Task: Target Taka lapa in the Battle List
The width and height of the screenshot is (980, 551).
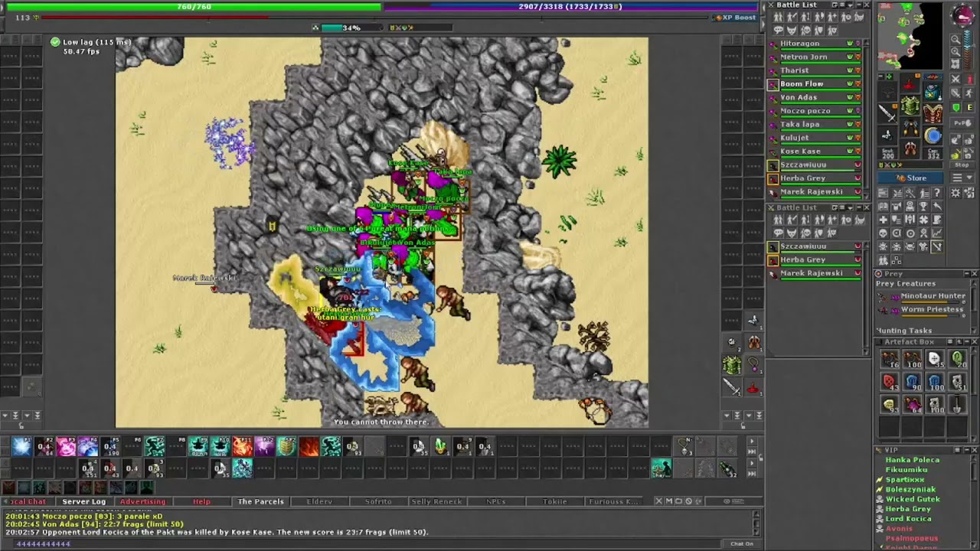Action: [816, 125]
